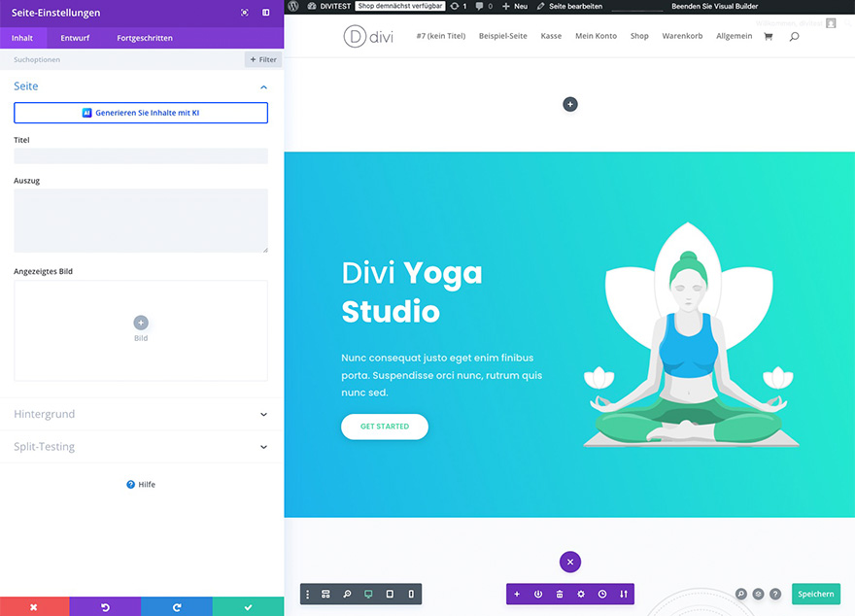Switch to tablet preview mode
The width and height of the screenshot is (855, 616).
tap(390, 594)
